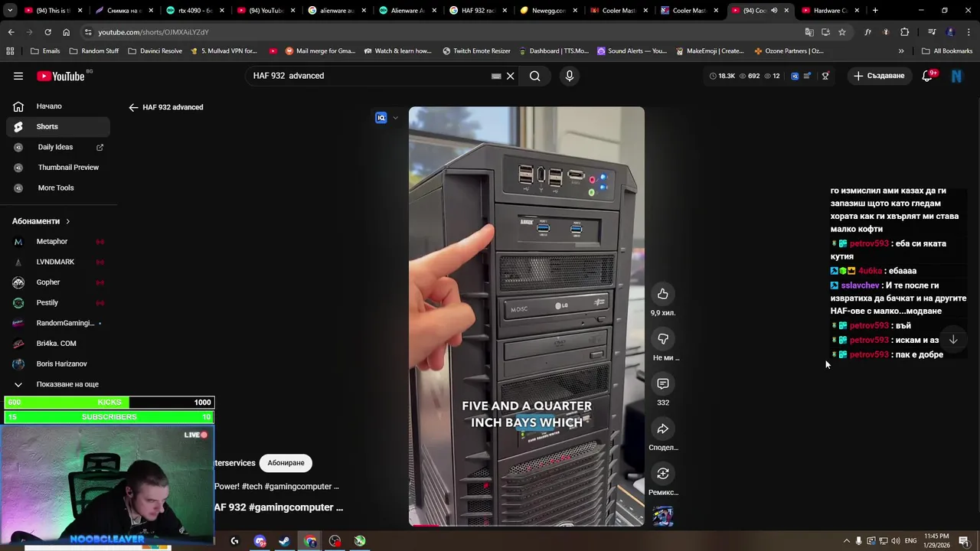This screenshot has height=551, width=980.
Task: Show hidden system tray icons
Action: tap(847, 541)
